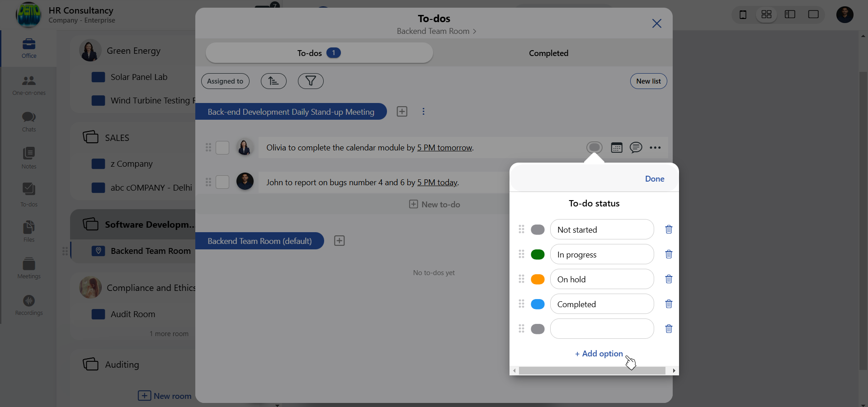Switch to phone layout view icon
Screen dimensions: 868x407
tap(743, 14)
